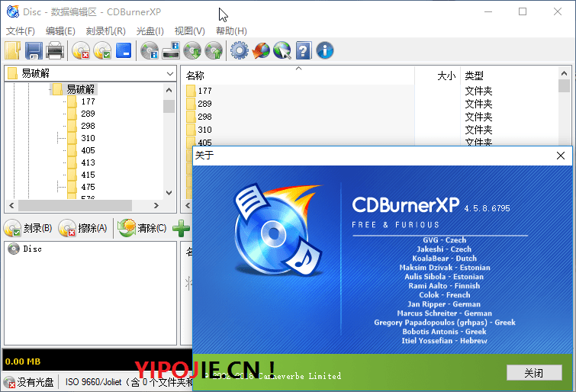Open settings with the gear icon
This screenshot has height=392, width=576.
pyautogui.click(x=240, y=51)
